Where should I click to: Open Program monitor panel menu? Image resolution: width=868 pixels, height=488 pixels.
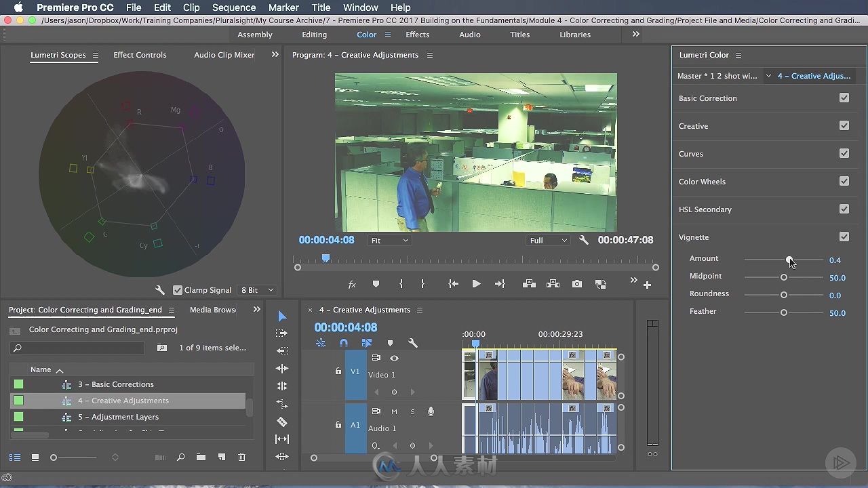(x=430, y=55)
